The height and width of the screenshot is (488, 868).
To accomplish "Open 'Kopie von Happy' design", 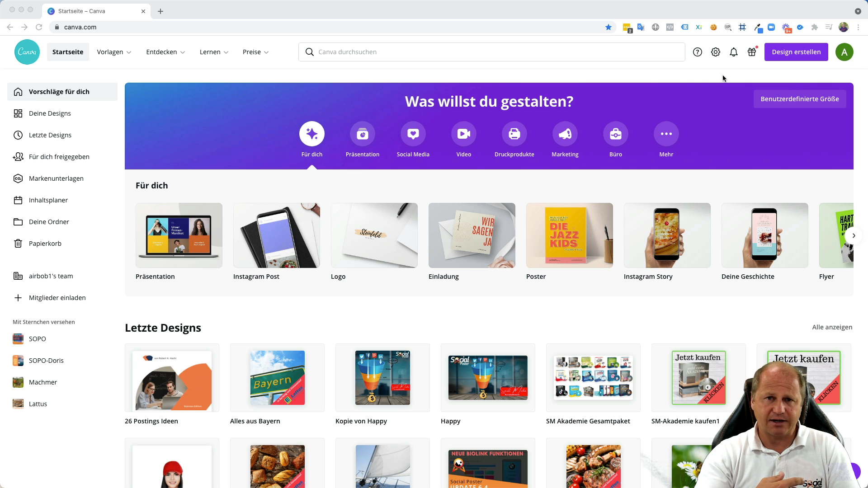I will 382,378.
